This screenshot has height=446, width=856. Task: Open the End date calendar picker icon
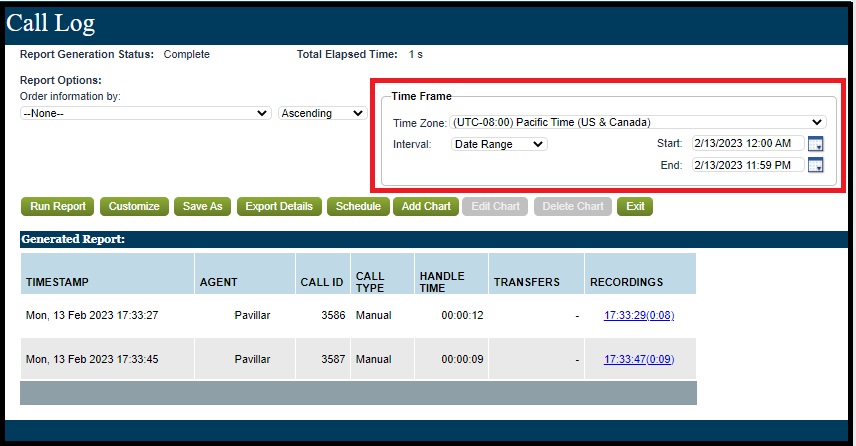pos(815,165)
